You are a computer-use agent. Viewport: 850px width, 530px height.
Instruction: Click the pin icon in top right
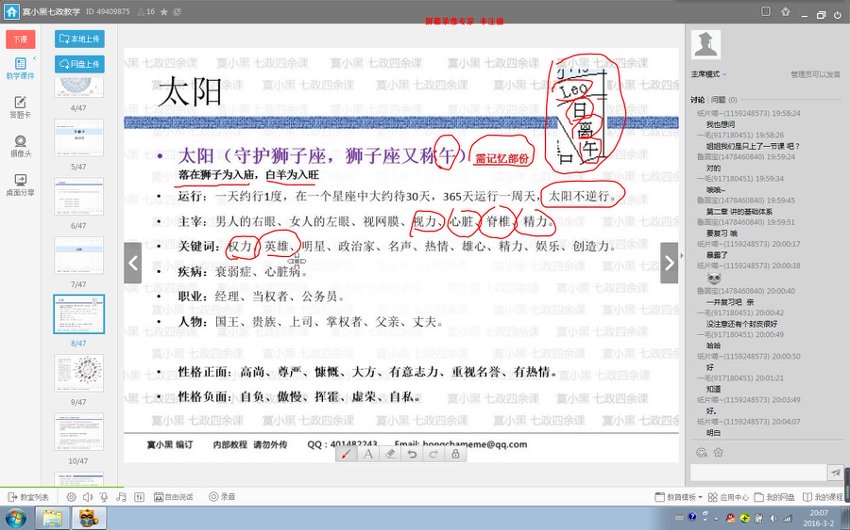(785, 11)
